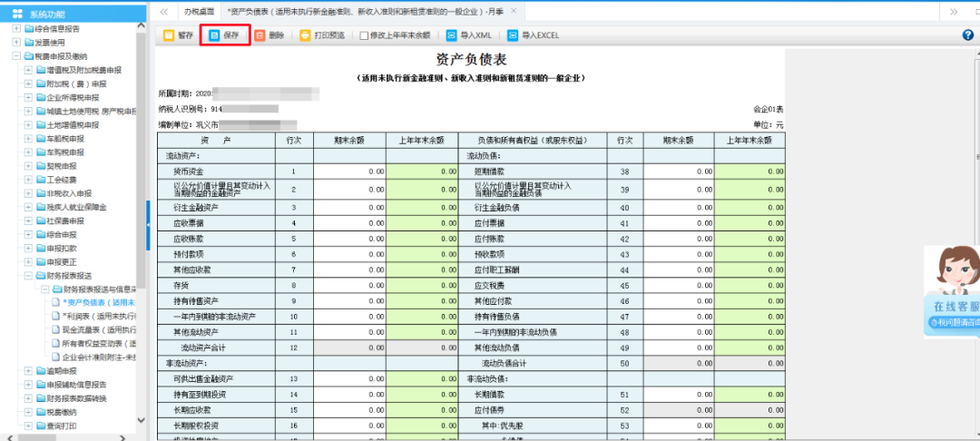Image resolution: width=980 pixels, height=441 pixels.
Task: Click 预付款项 期末余额 input cell
Action: click(x=349, y=254)
